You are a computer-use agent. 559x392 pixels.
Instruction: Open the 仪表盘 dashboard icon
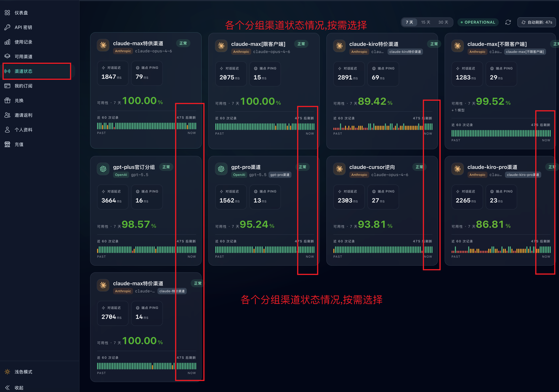point(7,13)
